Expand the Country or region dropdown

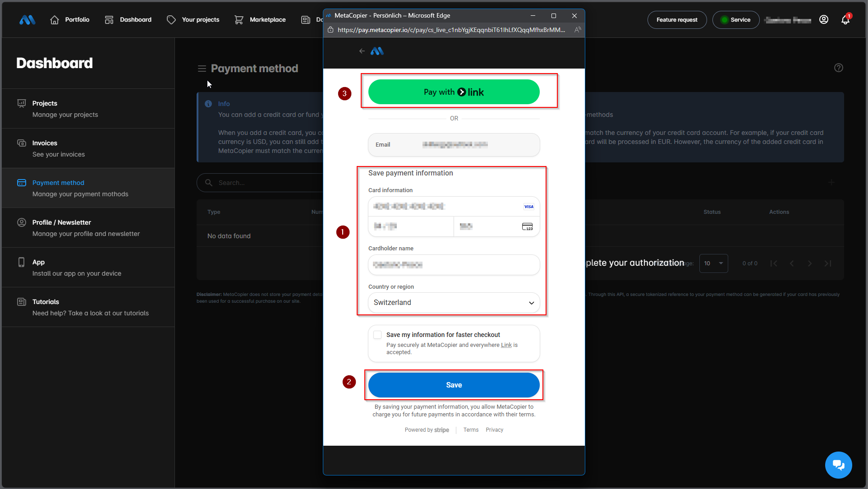pyautogui.click(x=454, y=303)
